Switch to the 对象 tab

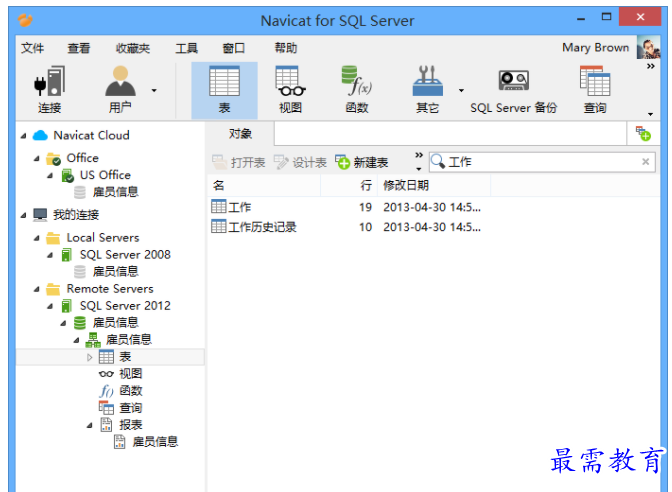click(240, 134)
